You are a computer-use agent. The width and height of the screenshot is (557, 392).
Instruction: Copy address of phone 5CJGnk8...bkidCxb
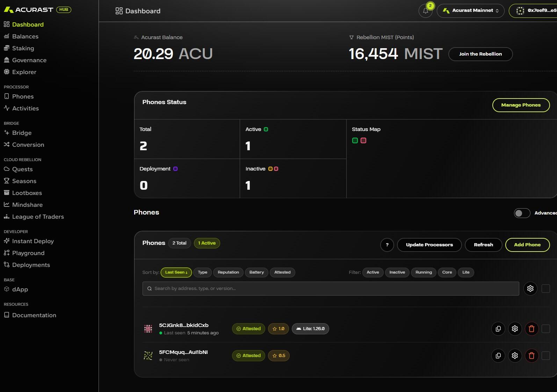tap(498, 329)
